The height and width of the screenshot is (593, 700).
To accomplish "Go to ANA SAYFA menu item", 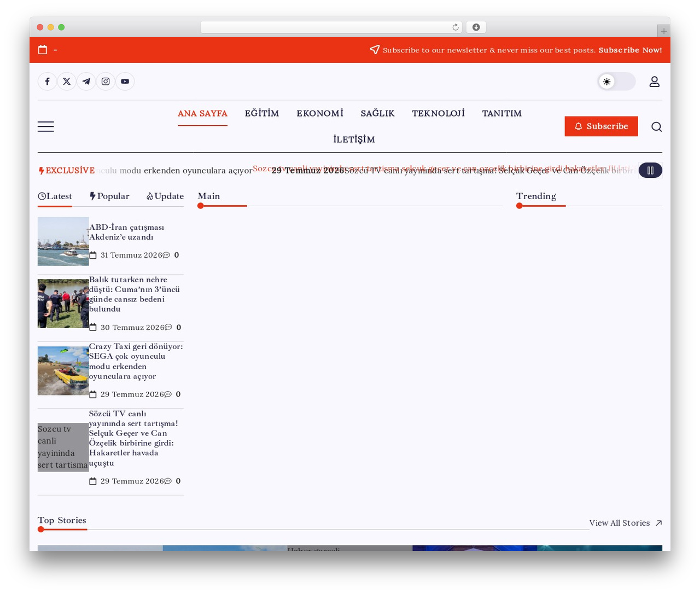I will click(x=202, y=113).
